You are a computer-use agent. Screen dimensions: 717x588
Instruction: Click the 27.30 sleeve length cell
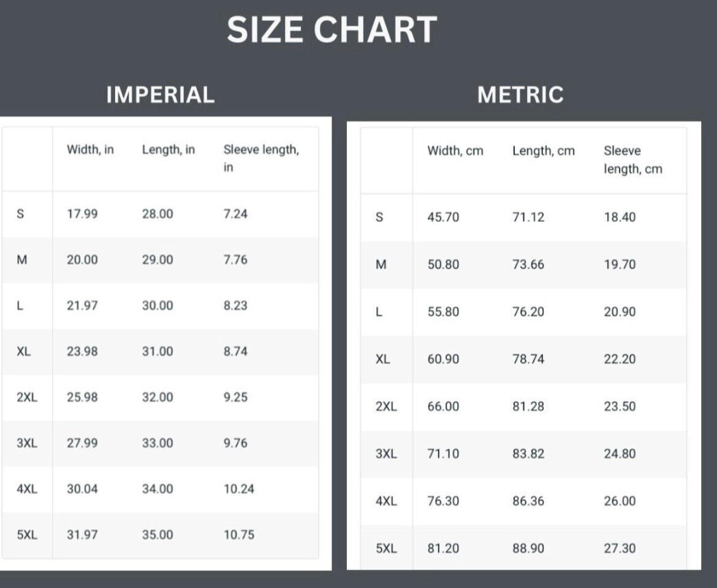620,548
